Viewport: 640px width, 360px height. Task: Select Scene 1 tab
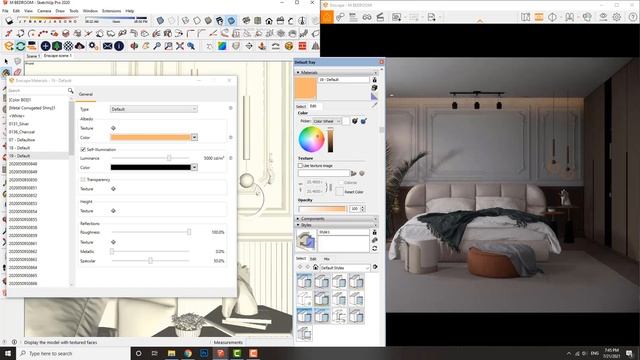33,56
